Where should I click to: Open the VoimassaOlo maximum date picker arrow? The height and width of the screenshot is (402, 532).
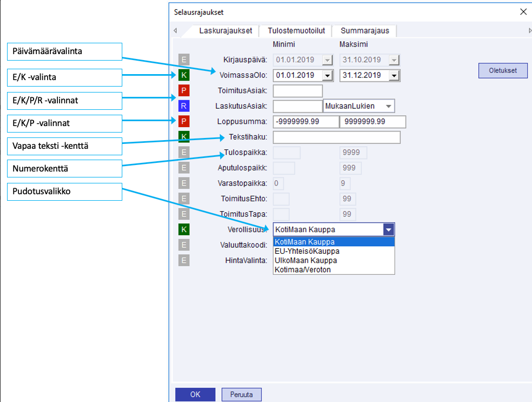(x=393, y=75)
